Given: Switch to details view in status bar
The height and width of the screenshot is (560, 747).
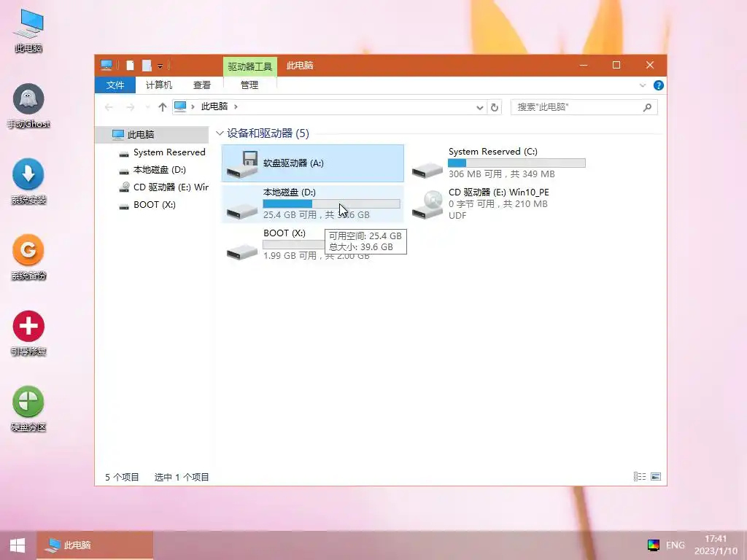Looking at the screenshot, I should click(x=639, y=477).
